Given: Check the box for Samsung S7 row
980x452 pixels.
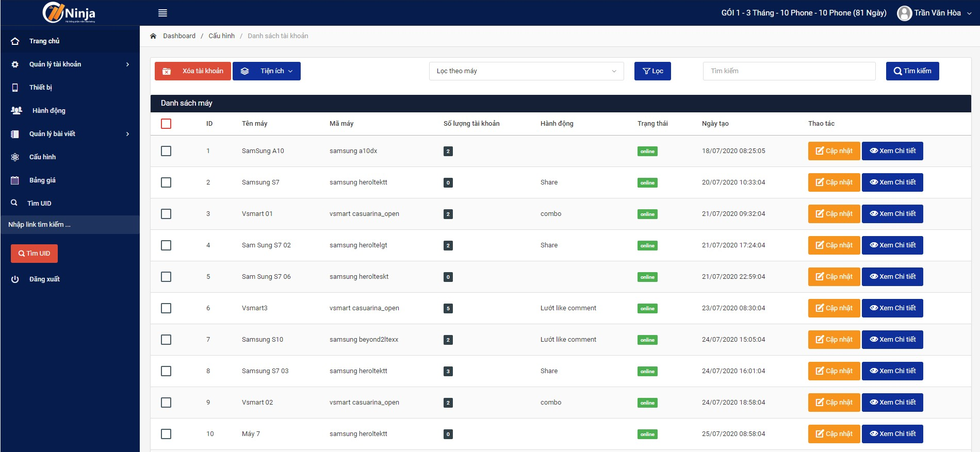Looking at the screenshot, I should click(166, 182).
